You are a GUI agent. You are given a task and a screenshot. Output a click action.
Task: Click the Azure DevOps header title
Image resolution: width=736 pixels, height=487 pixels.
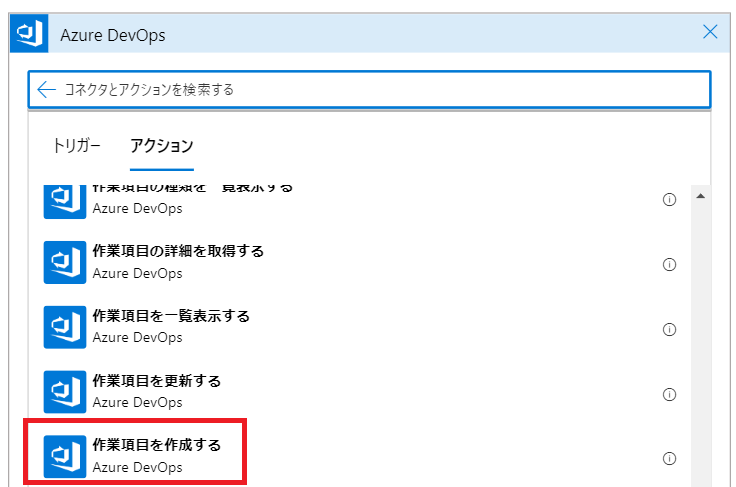coord(113,35)
